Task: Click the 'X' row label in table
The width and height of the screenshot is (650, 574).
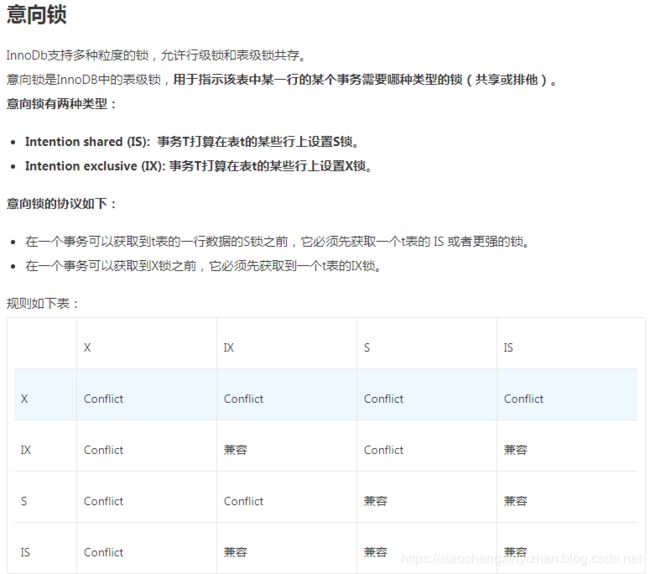Action: [x=24, y=399]
